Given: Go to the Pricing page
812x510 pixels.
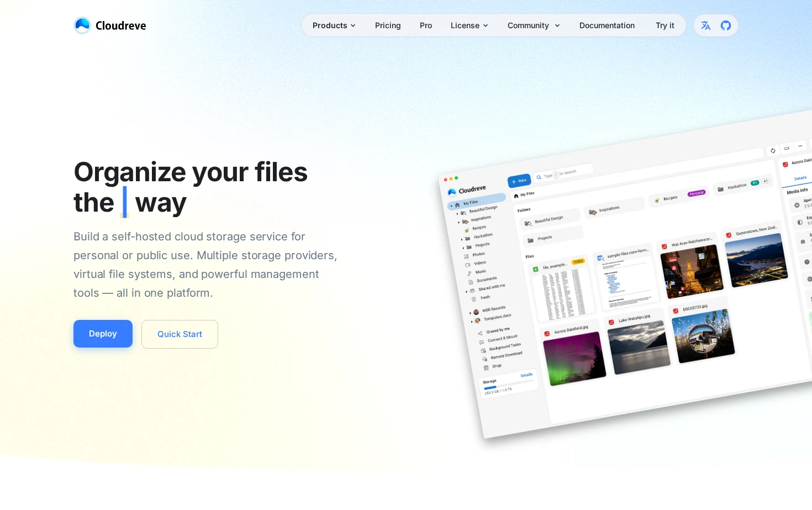Looking at the screenshot, I should 388,25.
